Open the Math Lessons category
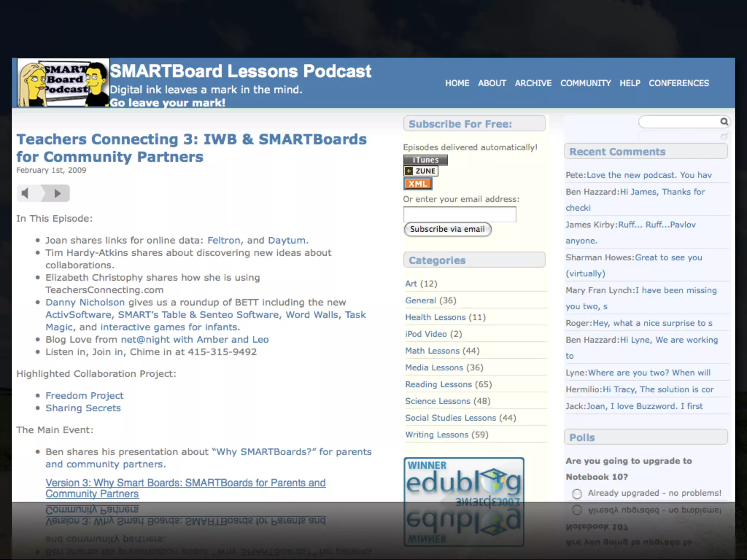This screenshot has width=747, height=560. point(432,351)
